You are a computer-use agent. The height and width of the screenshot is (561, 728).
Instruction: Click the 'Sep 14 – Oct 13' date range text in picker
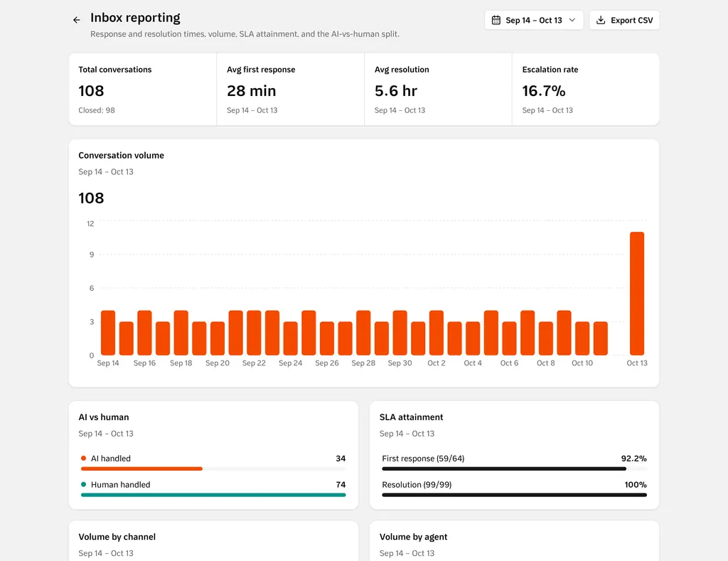coord(533,21)
